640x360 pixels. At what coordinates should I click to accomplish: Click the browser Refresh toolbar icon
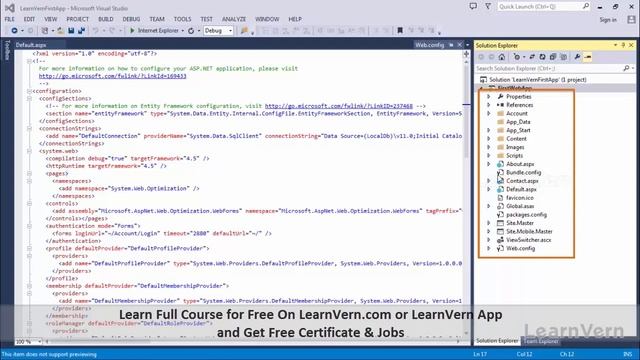(191, 31)
